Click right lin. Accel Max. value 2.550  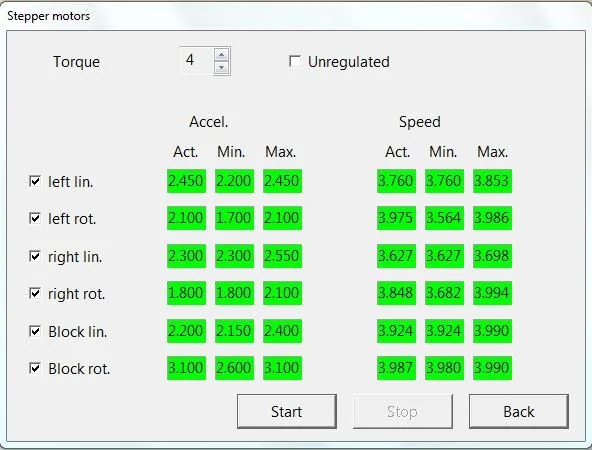click(x=282, y=256)
